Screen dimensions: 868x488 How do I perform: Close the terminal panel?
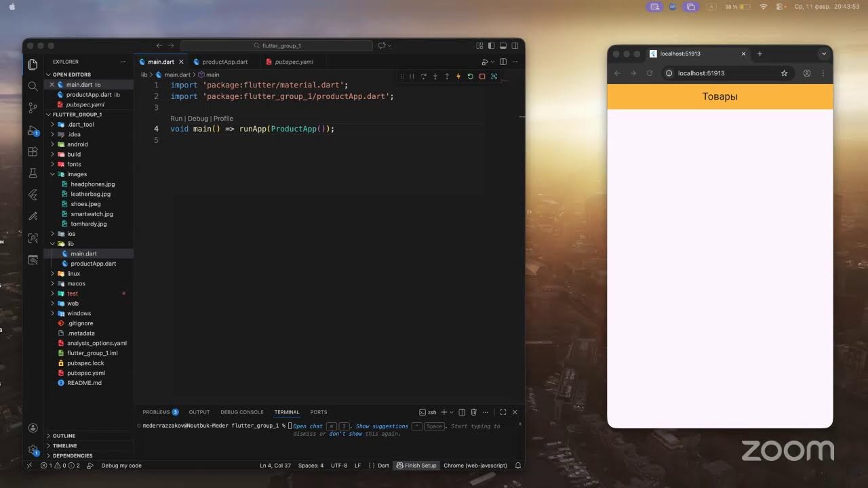point(515,412)
